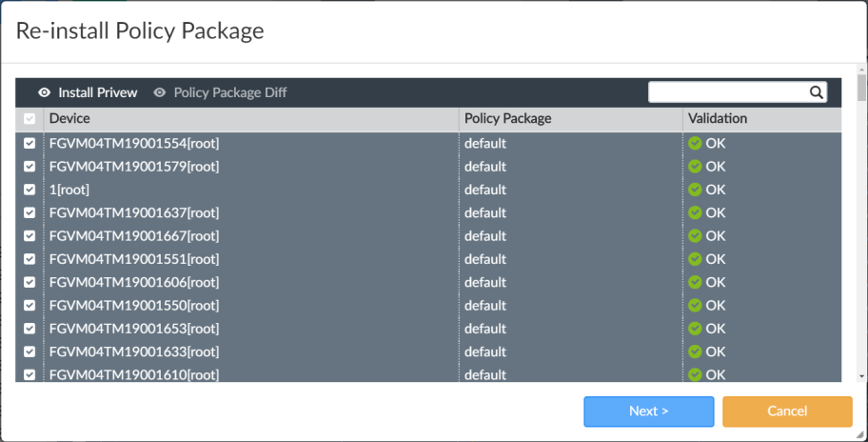Select device name FGVM04TM19001554[root]
The width and height of the screenshot is (868, 442).
(134, 144)
